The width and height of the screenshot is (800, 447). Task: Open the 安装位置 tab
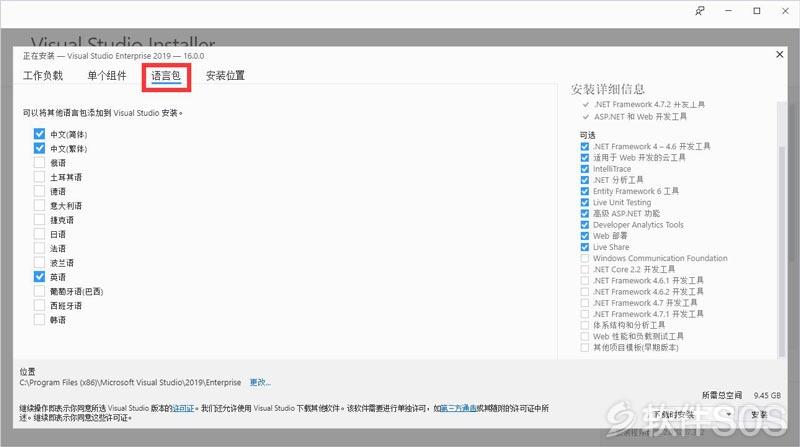225,76
